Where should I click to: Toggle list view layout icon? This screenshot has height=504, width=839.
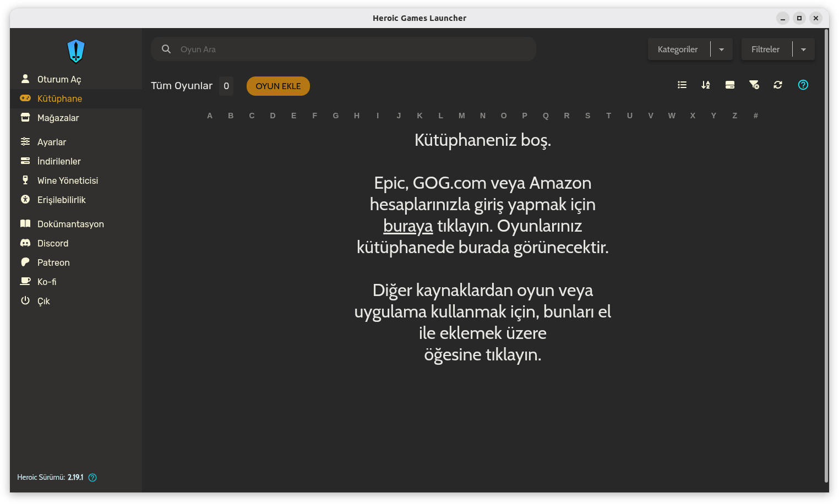point(682,85)
